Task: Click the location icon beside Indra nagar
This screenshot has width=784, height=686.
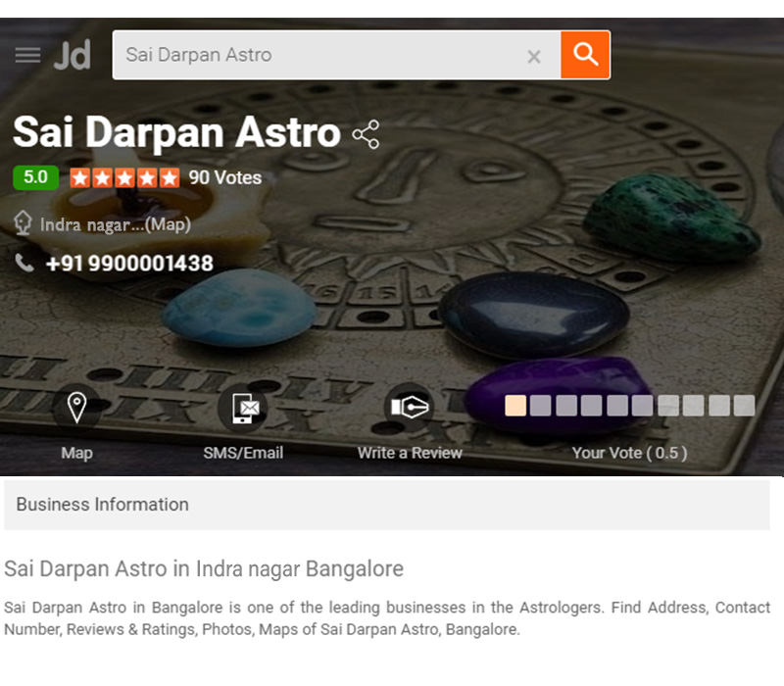Action: [x=23, y=223]
